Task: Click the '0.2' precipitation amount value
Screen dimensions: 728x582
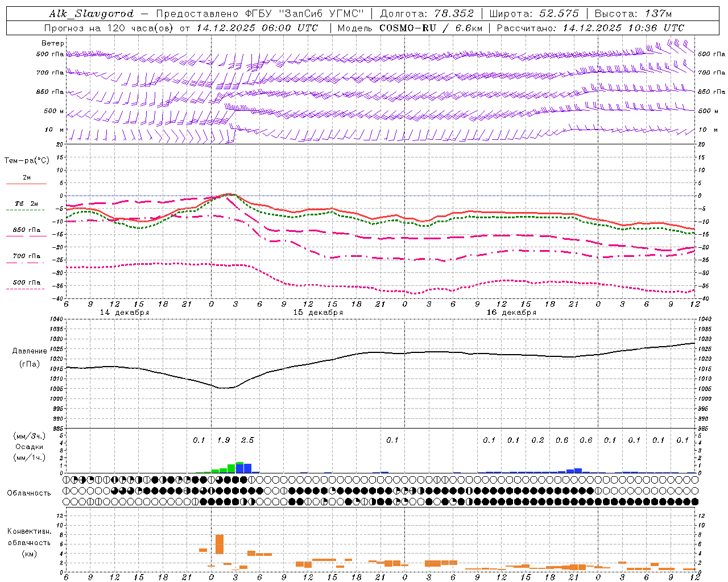Action: pyautogui.click(x=537, y=440)
